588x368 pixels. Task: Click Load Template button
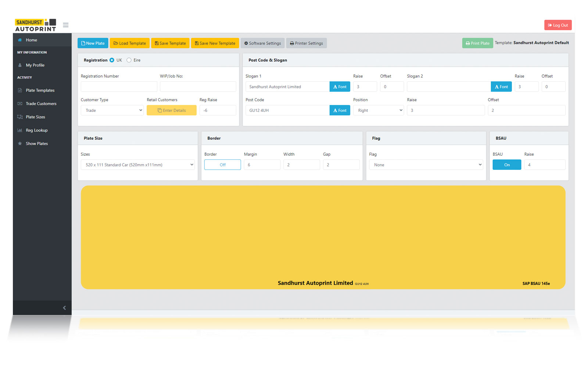tap(130, 43)
